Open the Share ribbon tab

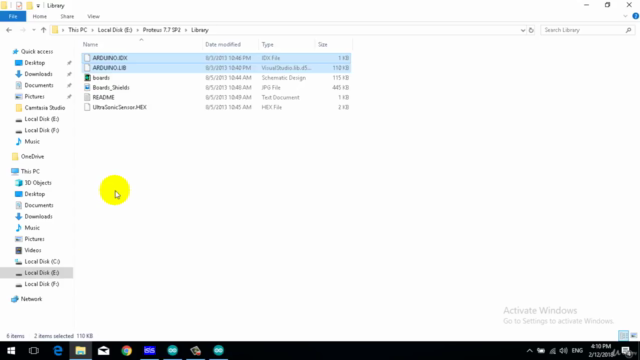(67, 16)
